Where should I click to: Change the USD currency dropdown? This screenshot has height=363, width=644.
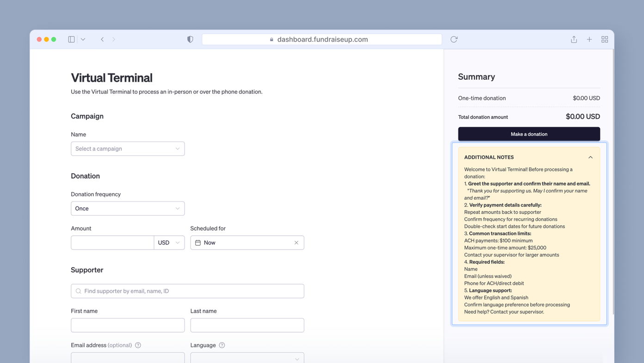click(169, 243)
